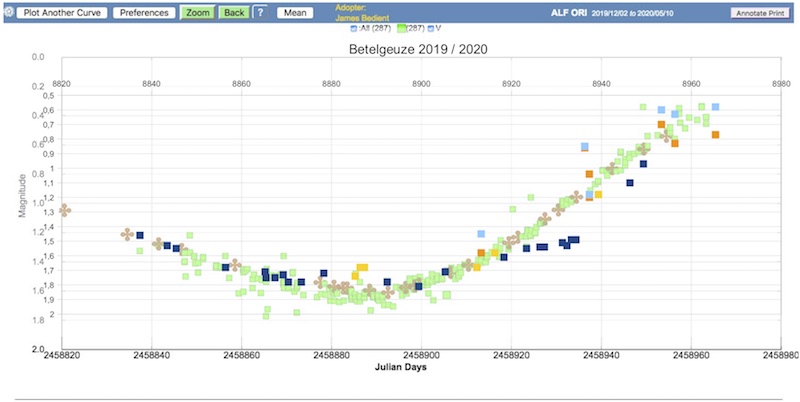Select the rightmost light blue square data point

[x=715, y=107]
